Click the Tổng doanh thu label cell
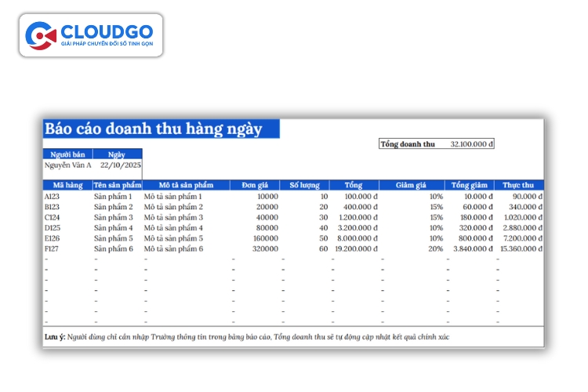This screenshot has height=392, width=588. (407, 144)
